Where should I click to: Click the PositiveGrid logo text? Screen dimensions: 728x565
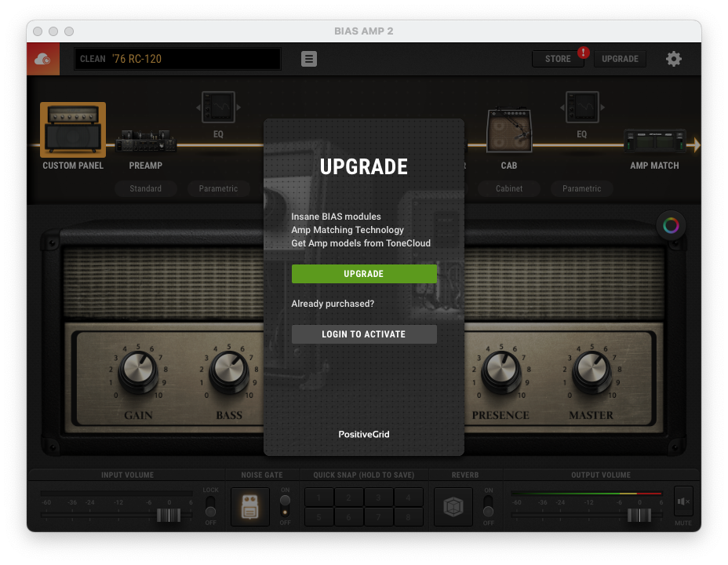pos(364,434)
